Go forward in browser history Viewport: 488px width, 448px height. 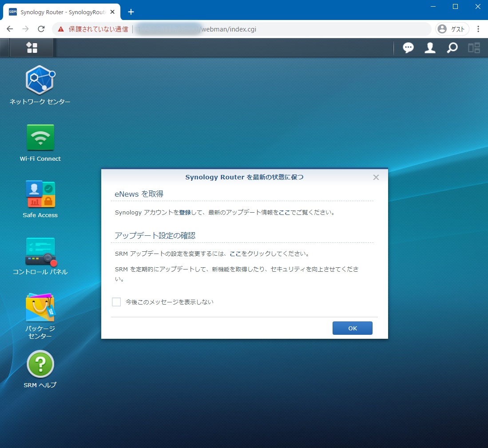(25, 29)
